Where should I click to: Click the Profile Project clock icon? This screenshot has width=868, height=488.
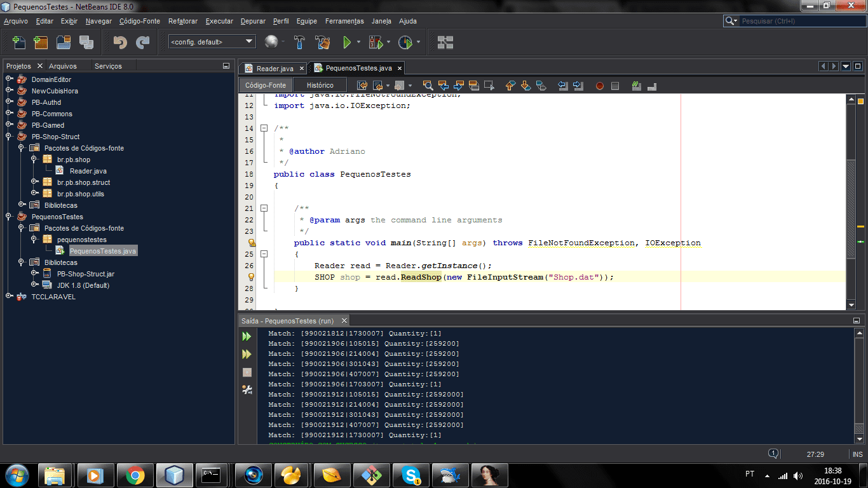point(405,43)
